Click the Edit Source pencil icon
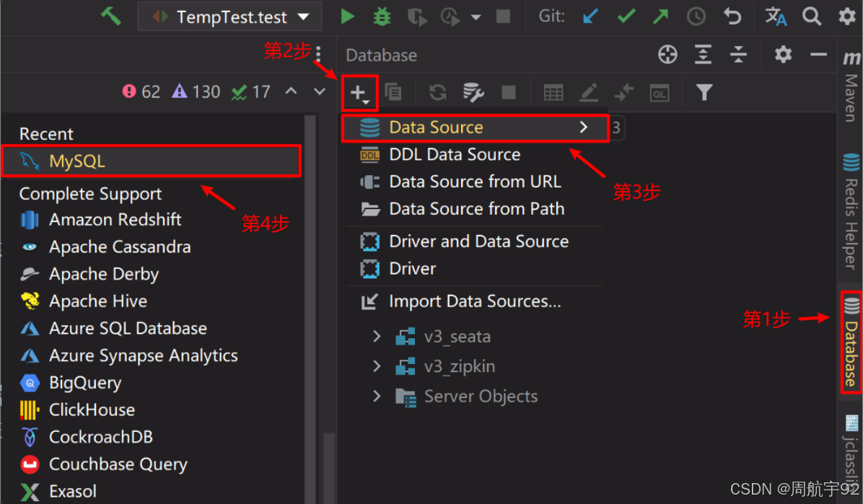The height and width of the screenshot is (504, 863). 589,92
